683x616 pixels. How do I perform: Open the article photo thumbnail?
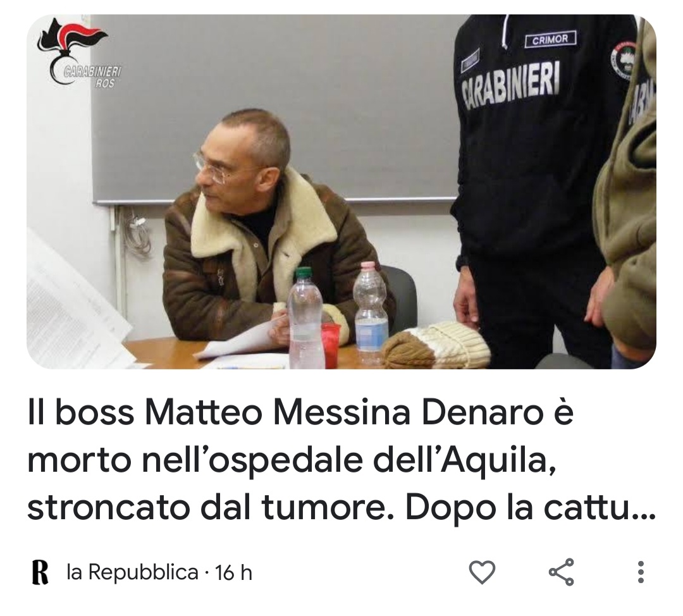[341, 192]
